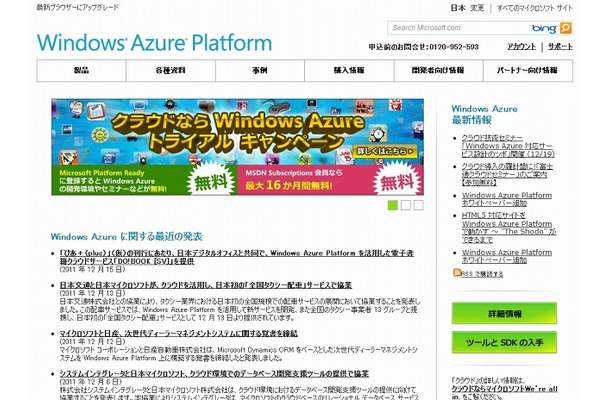Click 変更 next to 日本

(x=477, y=8)
